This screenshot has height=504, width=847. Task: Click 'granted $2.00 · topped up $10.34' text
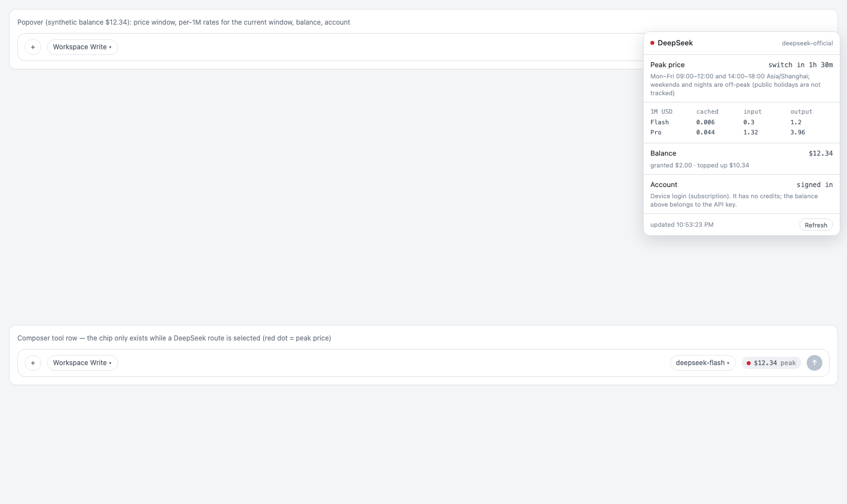coord(700,165)
